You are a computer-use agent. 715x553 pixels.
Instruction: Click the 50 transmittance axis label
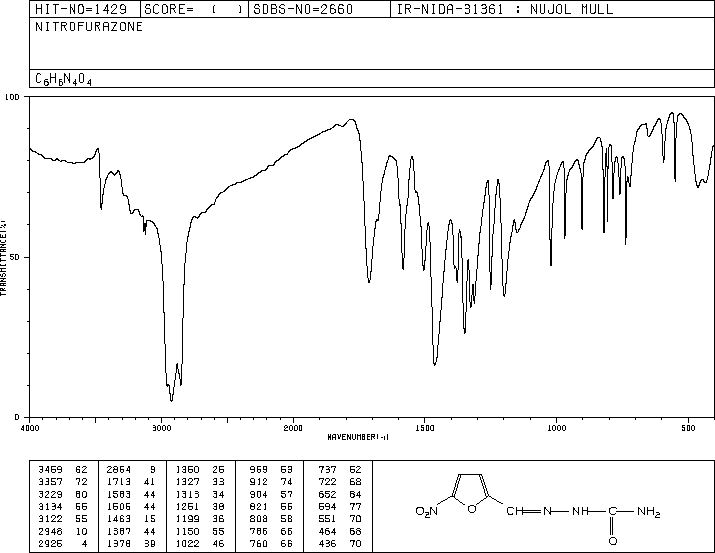16,258
